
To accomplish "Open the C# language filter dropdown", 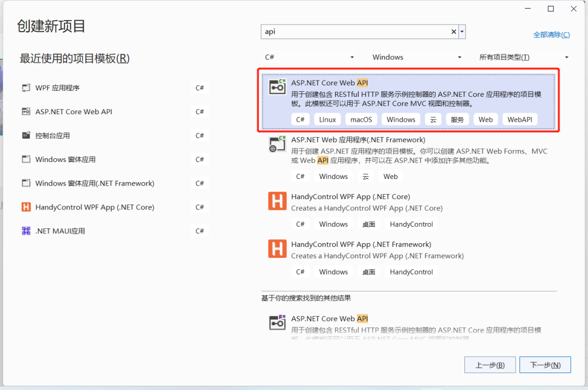I will coord(309,57).
